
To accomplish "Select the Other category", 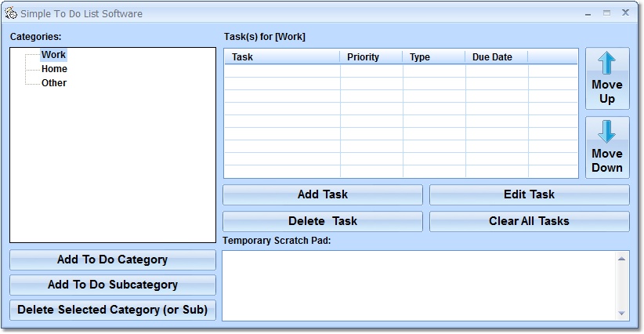I will pos(54,82).
